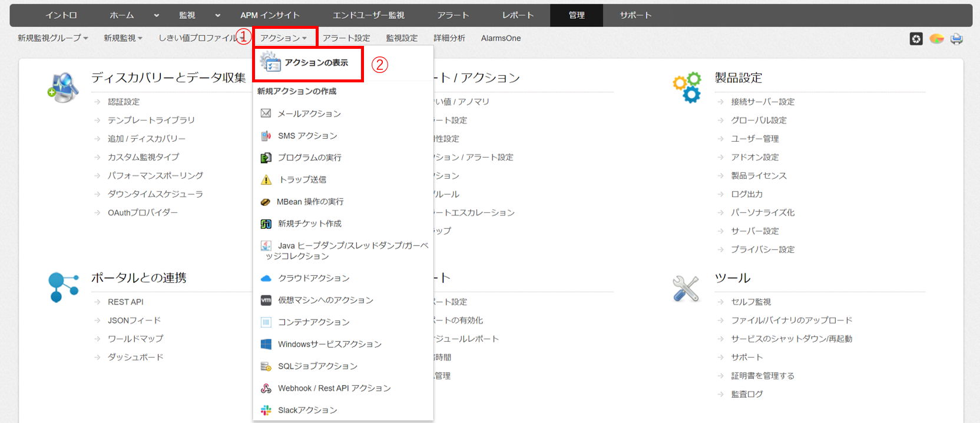Expand the 監視 dropdown arrow

pos(217,15)
